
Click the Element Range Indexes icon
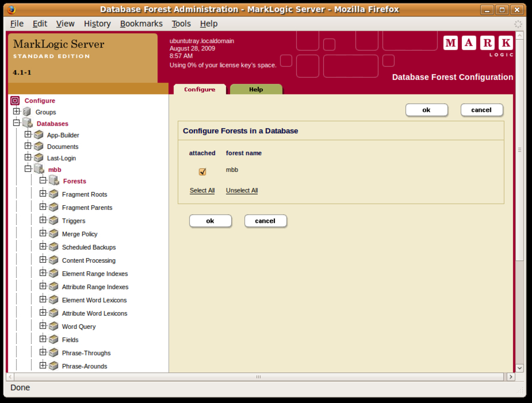(54, 273)
